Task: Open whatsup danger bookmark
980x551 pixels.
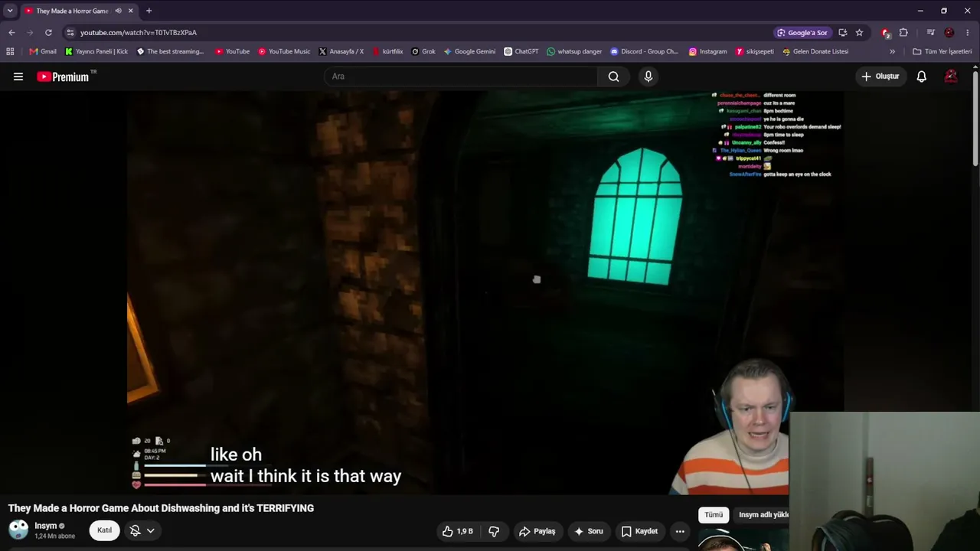Action: click(x=574, y=51)
